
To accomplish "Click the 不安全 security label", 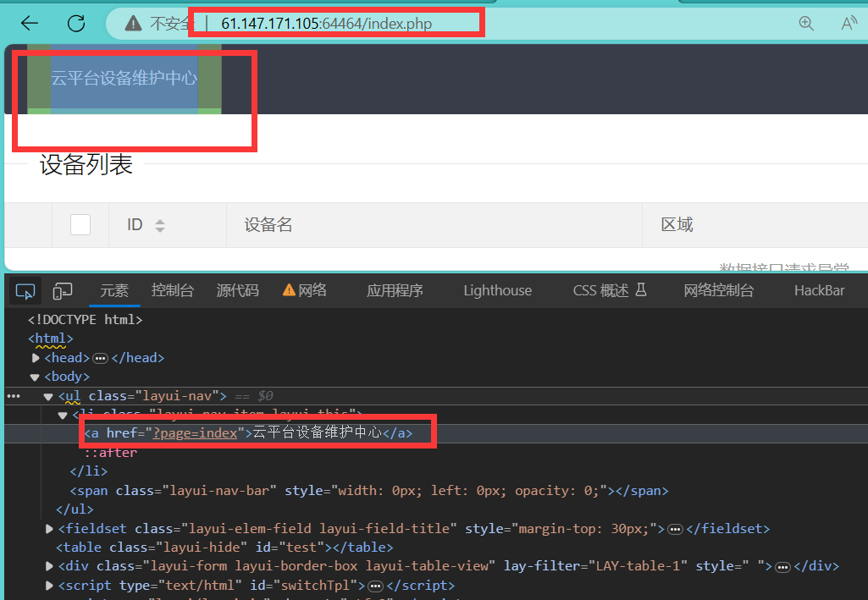I will [x=172, y=23].
